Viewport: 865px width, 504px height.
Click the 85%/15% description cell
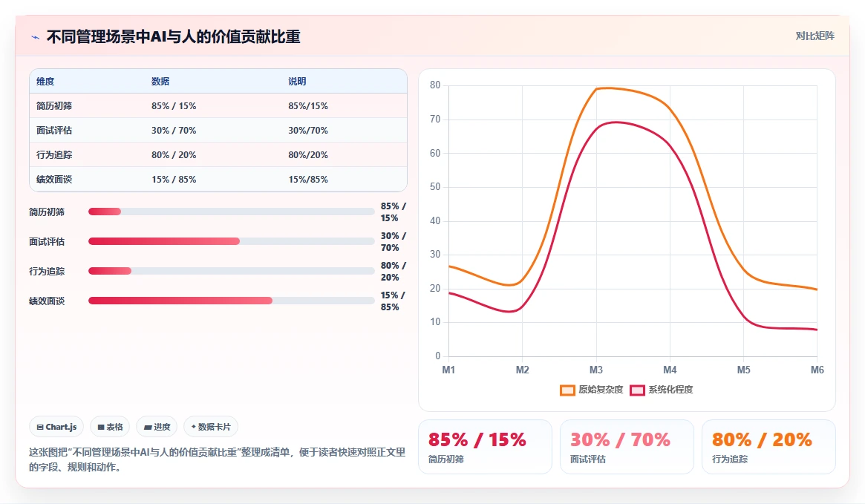click(x=308, y=106)
